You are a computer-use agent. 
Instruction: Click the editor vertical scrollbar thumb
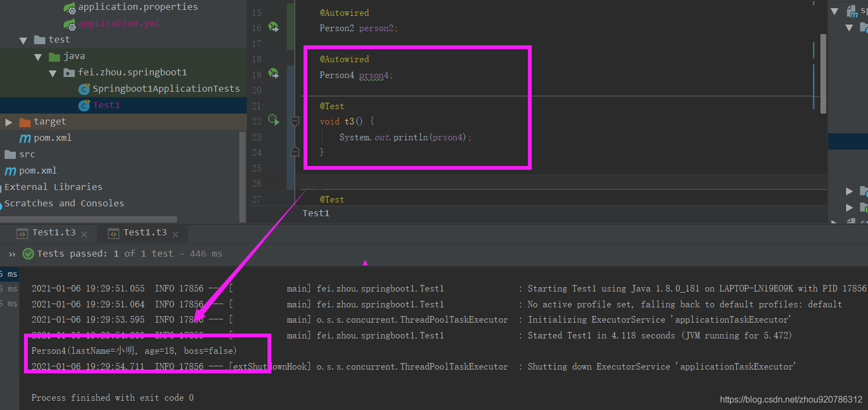pyautogui.click(x=823, y=74)
